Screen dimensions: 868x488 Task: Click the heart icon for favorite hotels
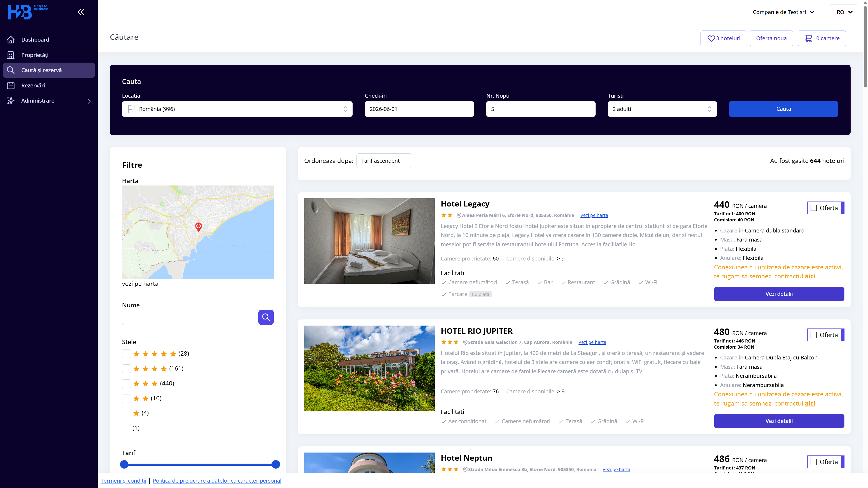tap(711, 38)
